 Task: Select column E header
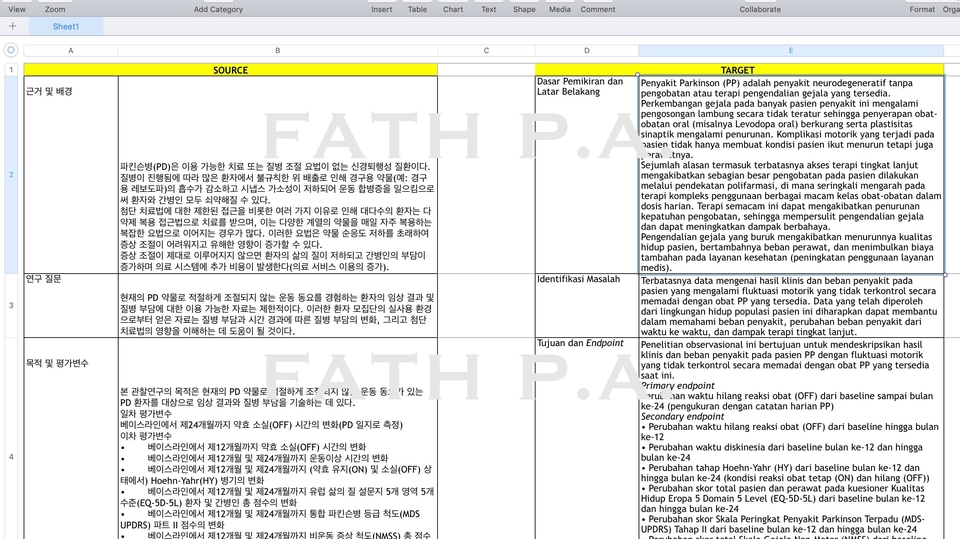790,50
